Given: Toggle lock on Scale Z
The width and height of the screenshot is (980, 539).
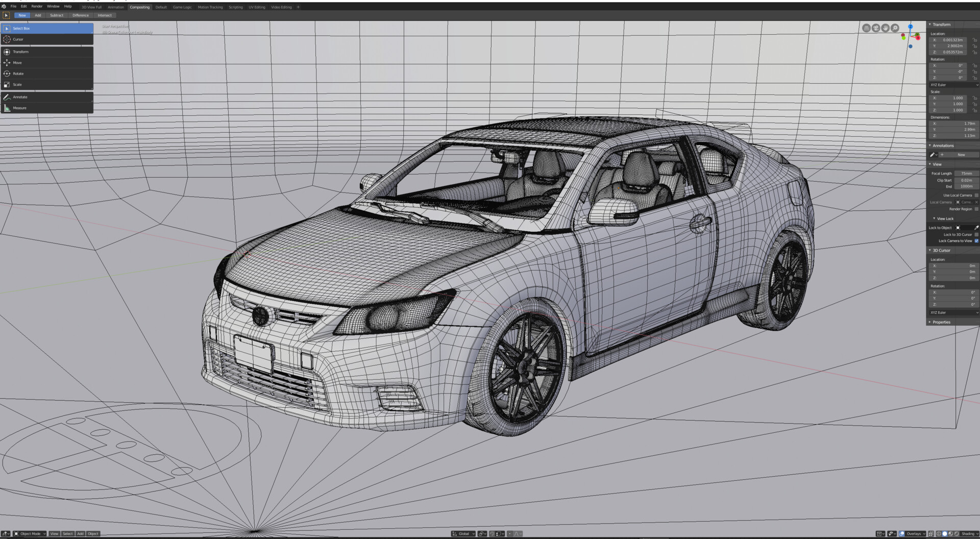Looking at the screenshot, I should [x=974, y=110].
